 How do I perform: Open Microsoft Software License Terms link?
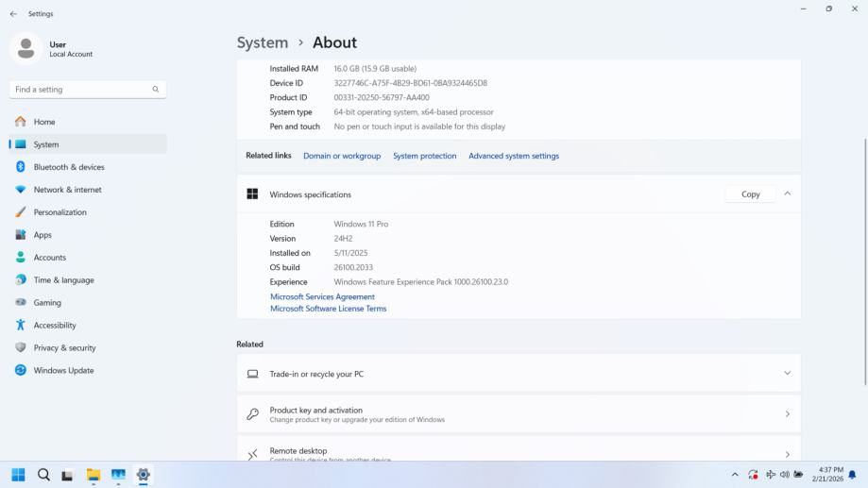tap(328, 309)
